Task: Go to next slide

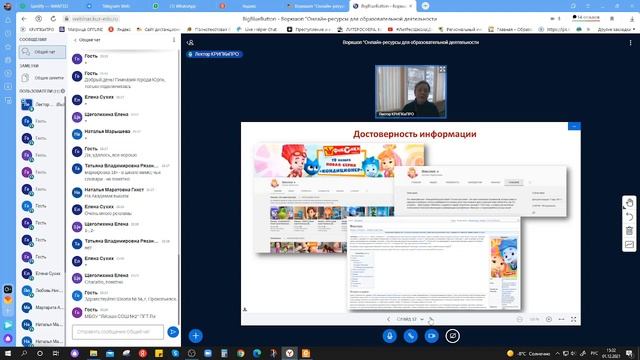Action: point(431,319)
